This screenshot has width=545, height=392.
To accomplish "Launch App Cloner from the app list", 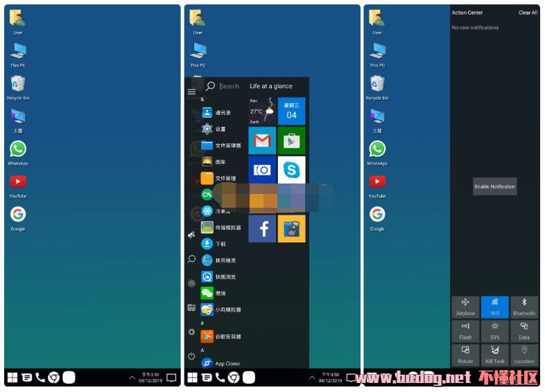I will [x=221, y=363].
